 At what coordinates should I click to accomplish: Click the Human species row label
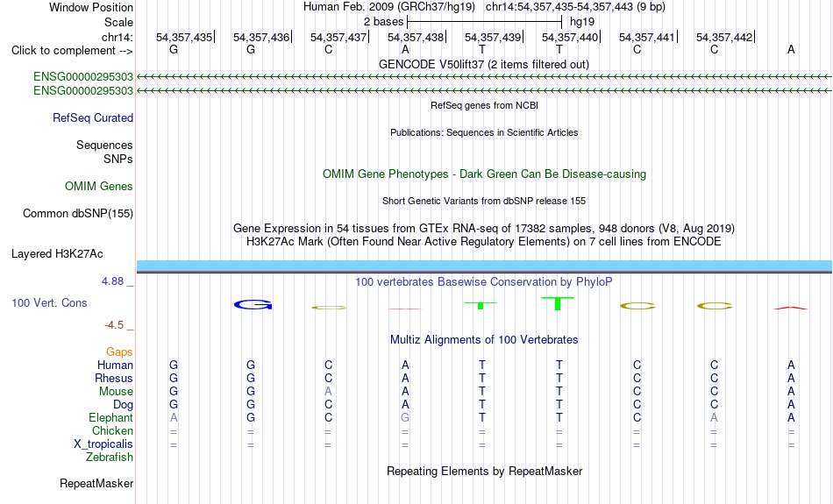coord(115,366)
